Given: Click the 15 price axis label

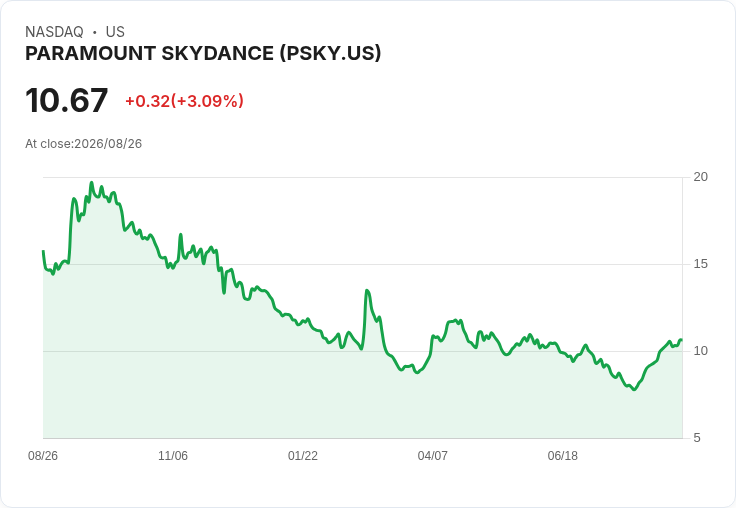Looking at the screenshot, I should coord(700,264).
